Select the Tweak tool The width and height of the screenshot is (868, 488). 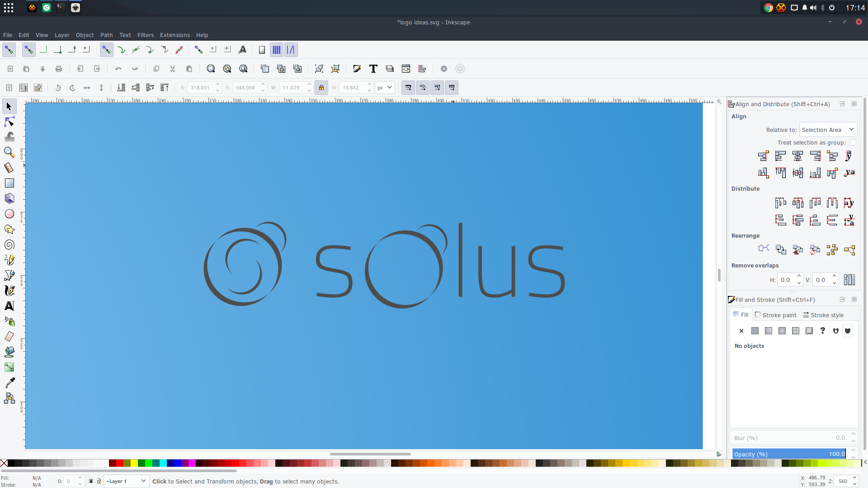[x=9, y=137]
